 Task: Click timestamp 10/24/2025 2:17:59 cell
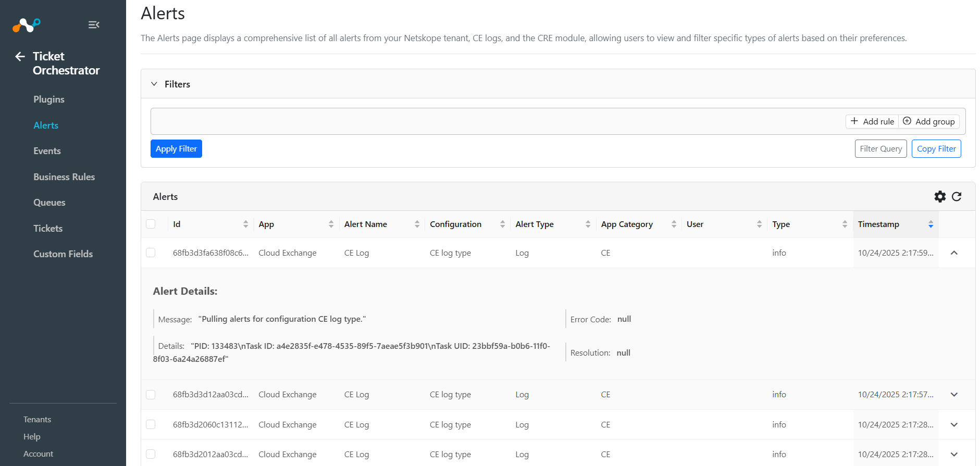coord(896,253)
